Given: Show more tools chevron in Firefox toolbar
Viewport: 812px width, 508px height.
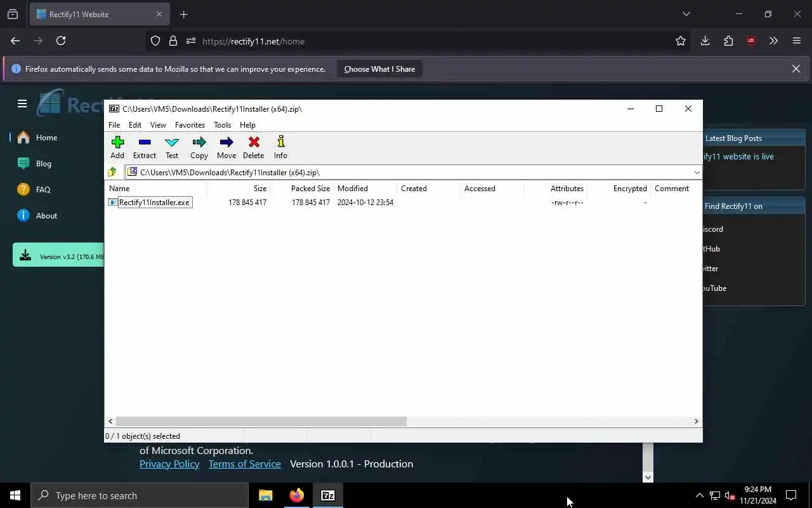Looking at the screenshot, I should (x=773, y=41).
